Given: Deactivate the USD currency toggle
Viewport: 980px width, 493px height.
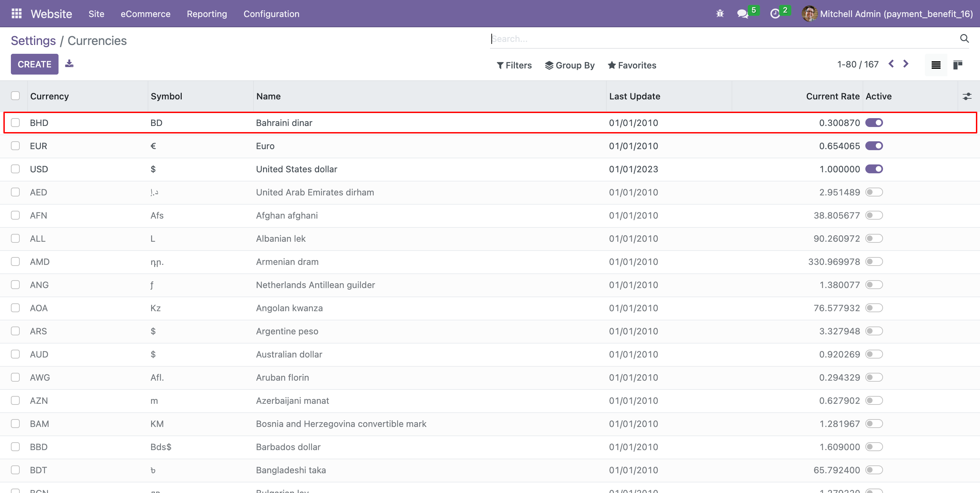Looking at the screenshot, I should 874,169.
